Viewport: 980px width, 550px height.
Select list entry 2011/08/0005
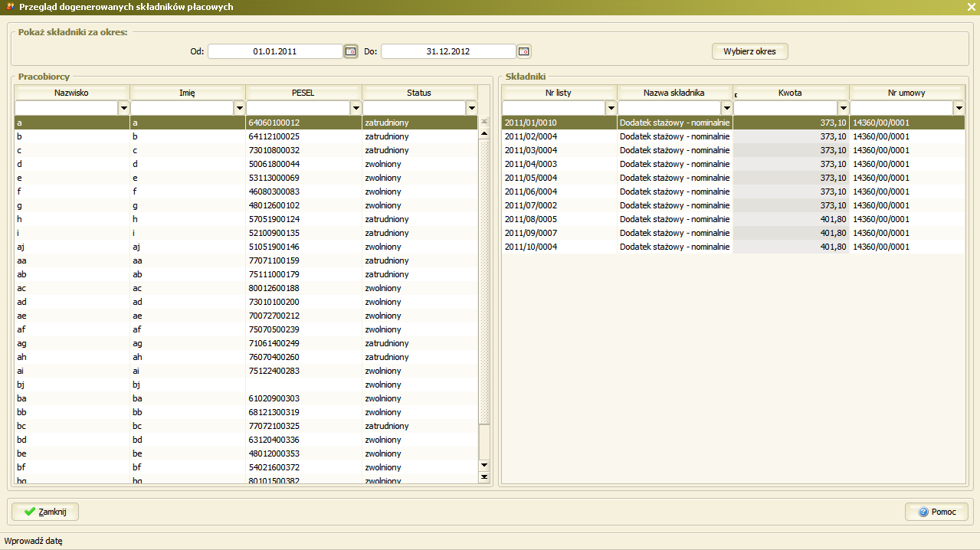tap(733, 219)
